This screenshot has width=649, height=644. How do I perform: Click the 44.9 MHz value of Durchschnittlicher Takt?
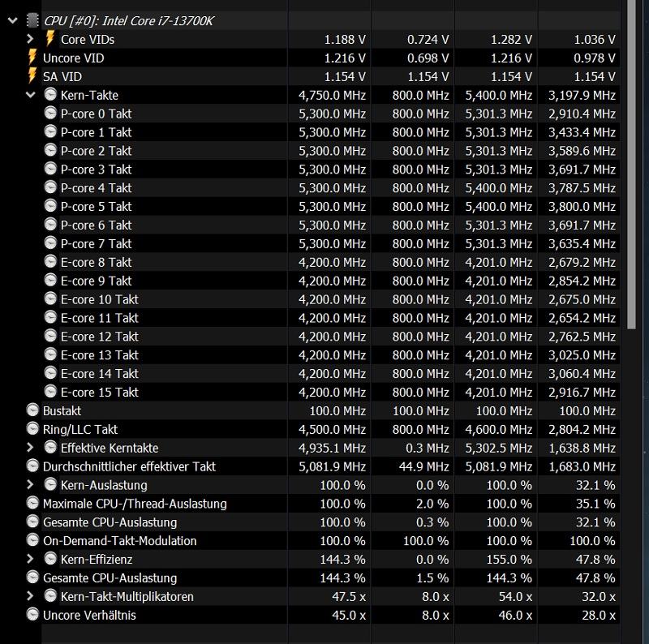(424, 466)
